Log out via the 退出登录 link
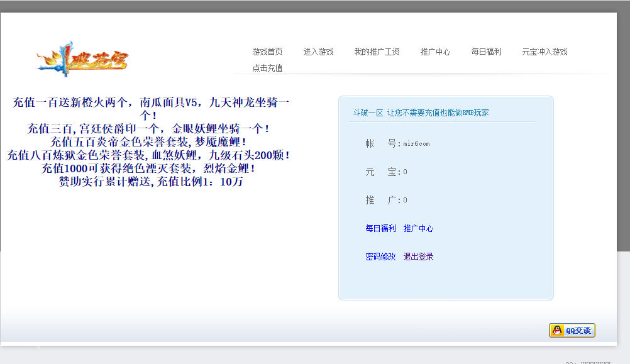The width and height of the screenshot is (630, 364). pos(418,256)
